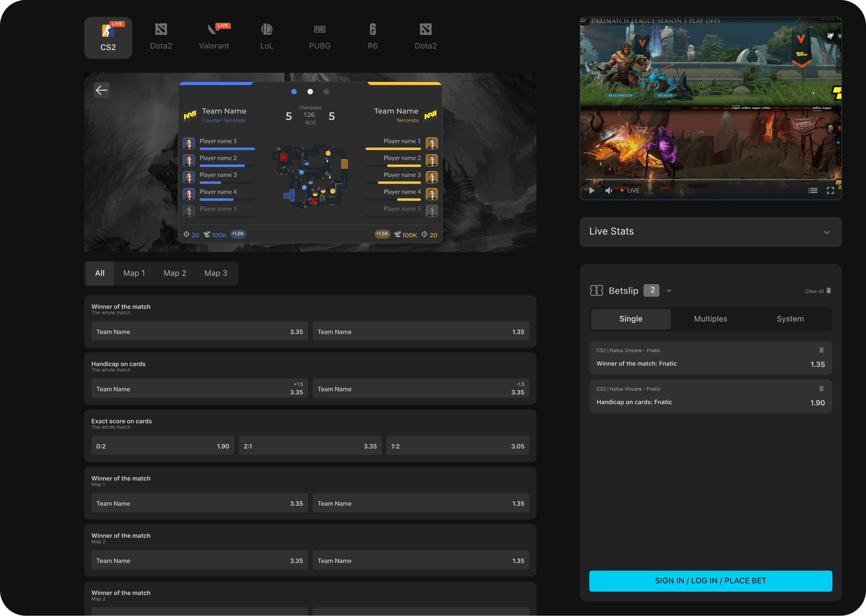This screenshot has width=866, height=616.
Task: Click the stream LIVE indicator
Action: point(630,190)
